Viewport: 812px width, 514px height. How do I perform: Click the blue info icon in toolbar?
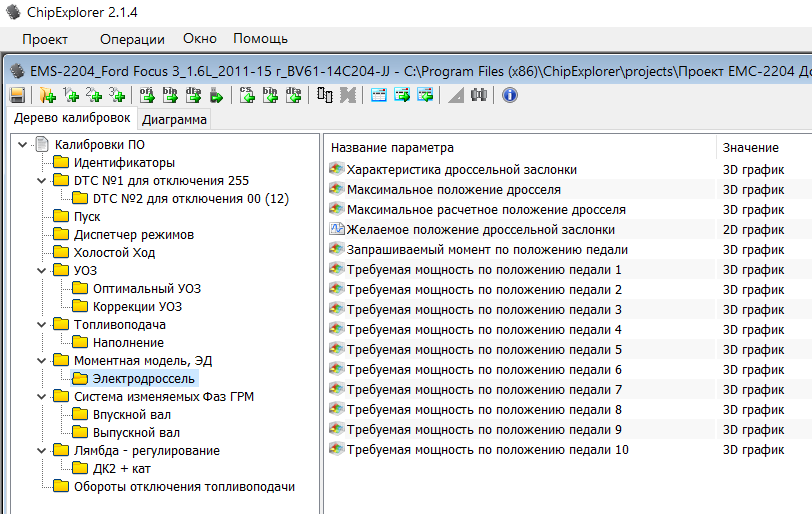pyautogui.click(x=509, y=96)
